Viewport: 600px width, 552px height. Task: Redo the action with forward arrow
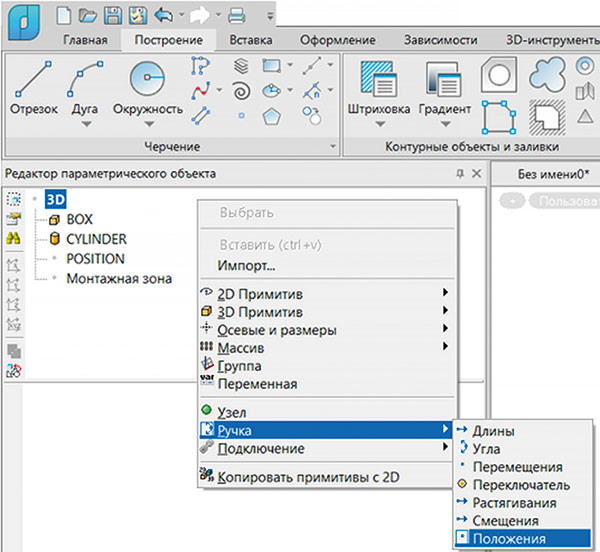[x=200, y=16]
